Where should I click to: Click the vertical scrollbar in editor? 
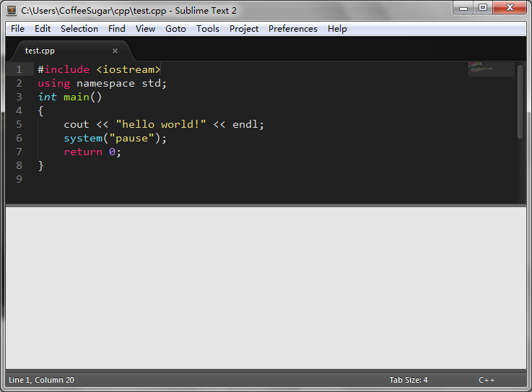pos(520,102)
